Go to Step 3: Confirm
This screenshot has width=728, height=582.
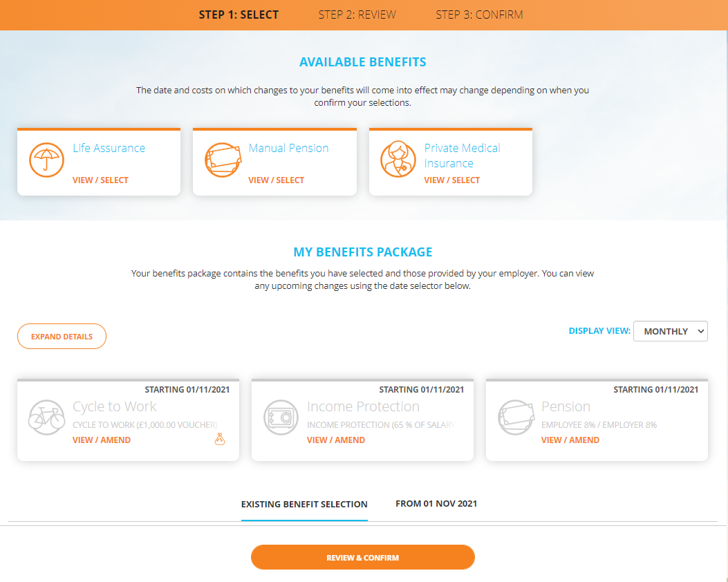click(x=479, y=15)
